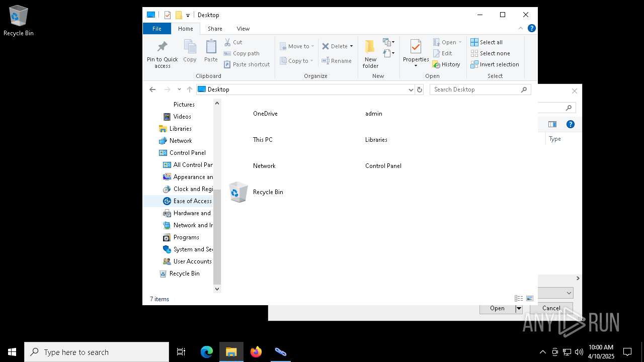
Task: Select Programs in navigation tree
Action: [x=181, y=237]
